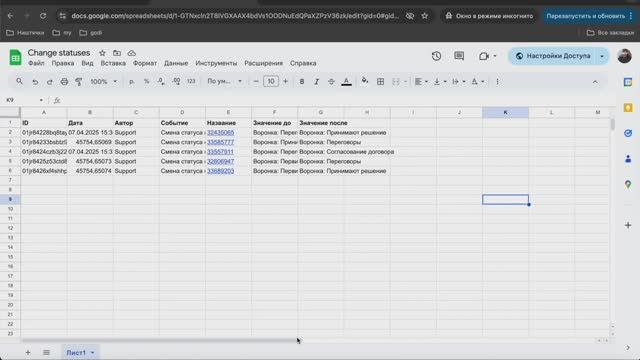Open the Данные menu
This screenshot has width=640, height=360.
[176, 63]
